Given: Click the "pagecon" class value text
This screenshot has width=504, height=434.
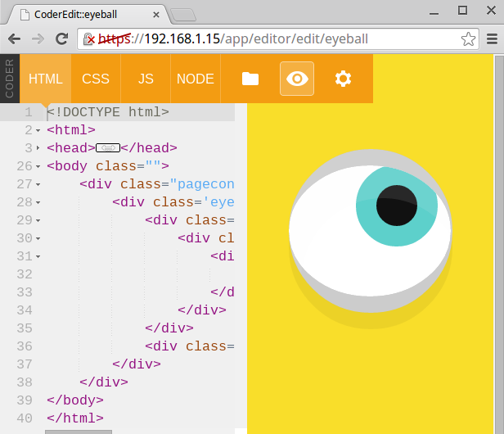Looking at the screenshot, I should coord(202,184).
